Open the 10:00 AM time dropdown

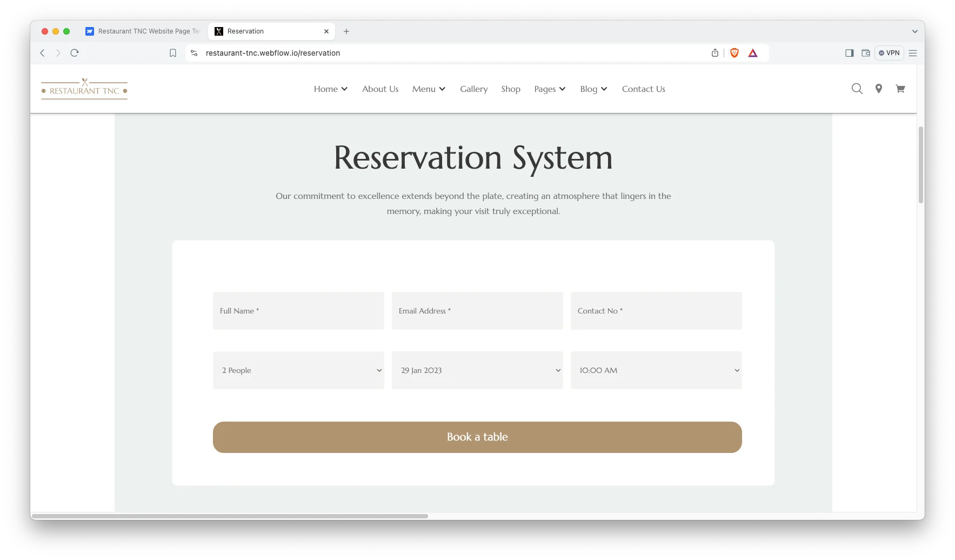tap(656, 370)
